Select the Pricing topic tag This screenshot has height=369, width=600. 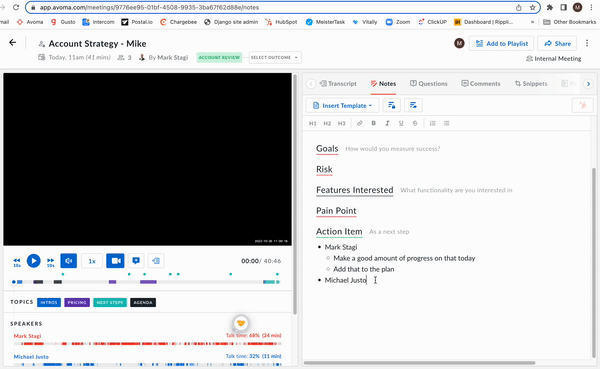click(x=77, y=302)
